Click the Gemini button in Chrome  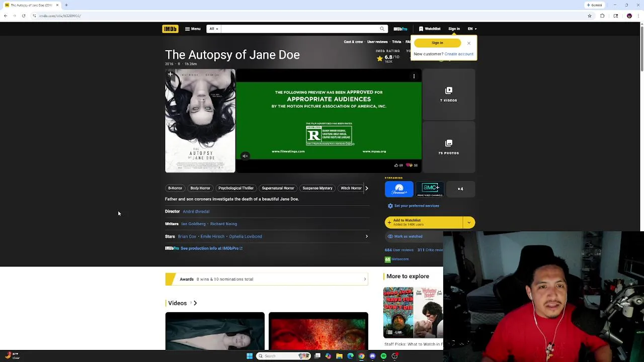(594, 5)
